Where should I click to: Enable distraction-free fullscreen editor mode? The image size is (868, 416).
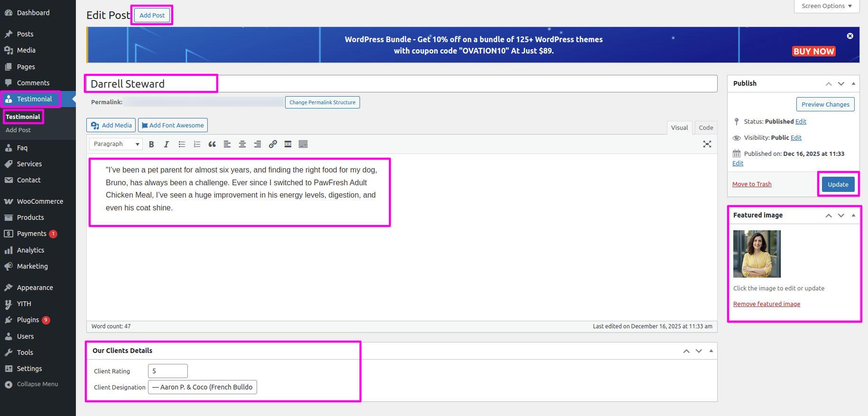(x=707, y=145)
